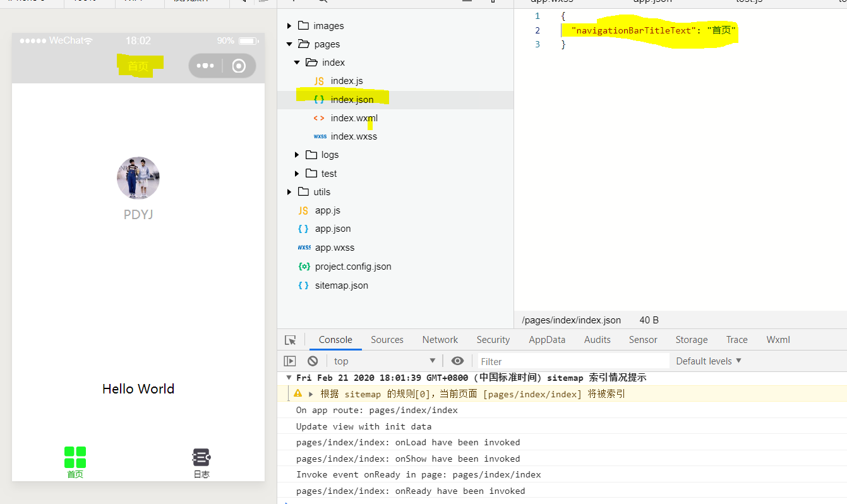Expand the logs folder arrow
Viewport: 847px width, 504px height.
point(297,155)
